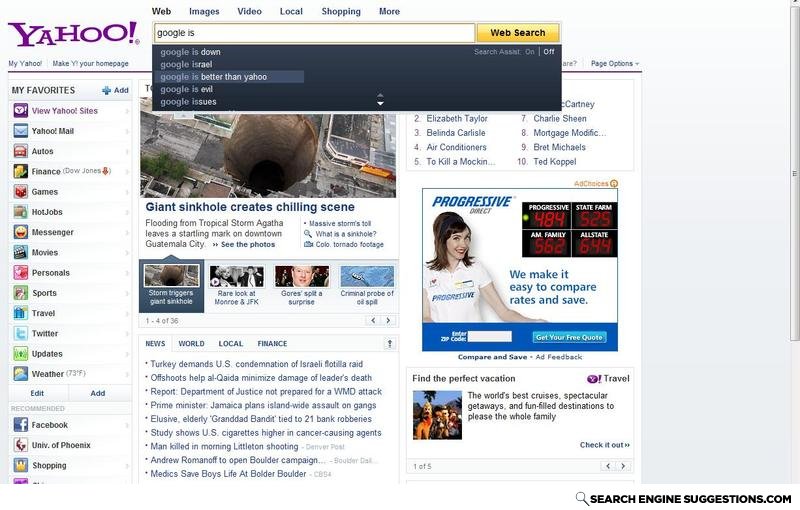Open Giant sinkhole creates chilling scene headline
Screen dimensions: 800x510
(250, 207)
